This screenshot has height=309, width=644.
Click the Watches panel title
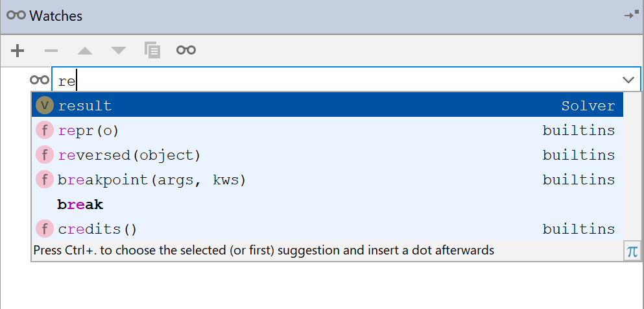pyautogui.click(x=56, y=16)
